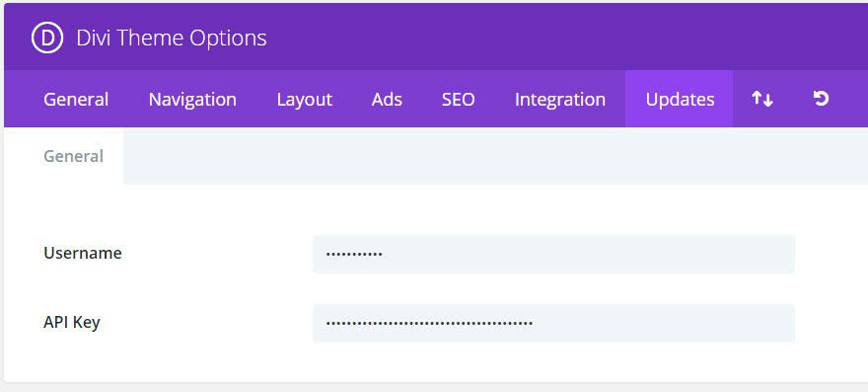Viewport: 868px width, 392px height.
Task: Switch to the Integration tab
Action: tap(560, 100)
